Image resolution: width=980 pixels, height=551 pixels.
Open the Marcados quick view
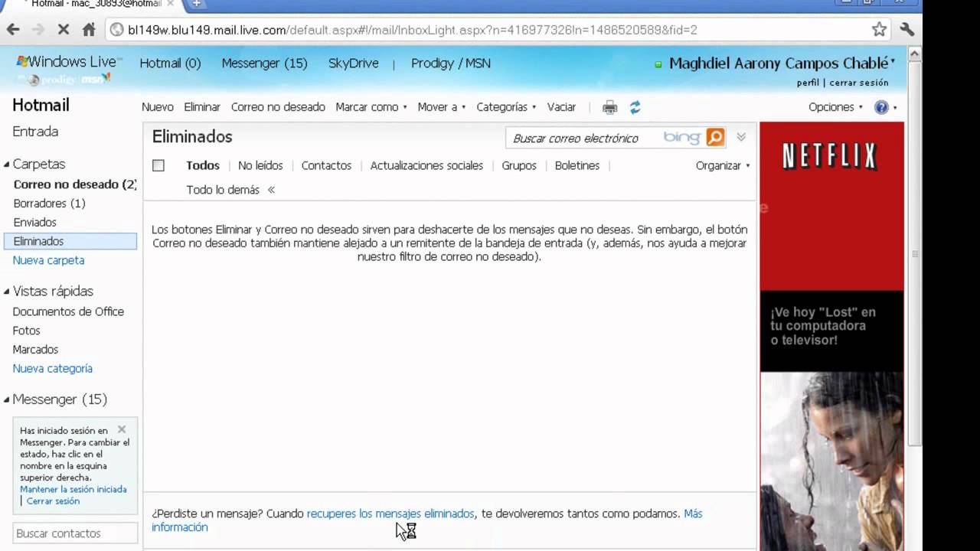(x=35, y=350)
